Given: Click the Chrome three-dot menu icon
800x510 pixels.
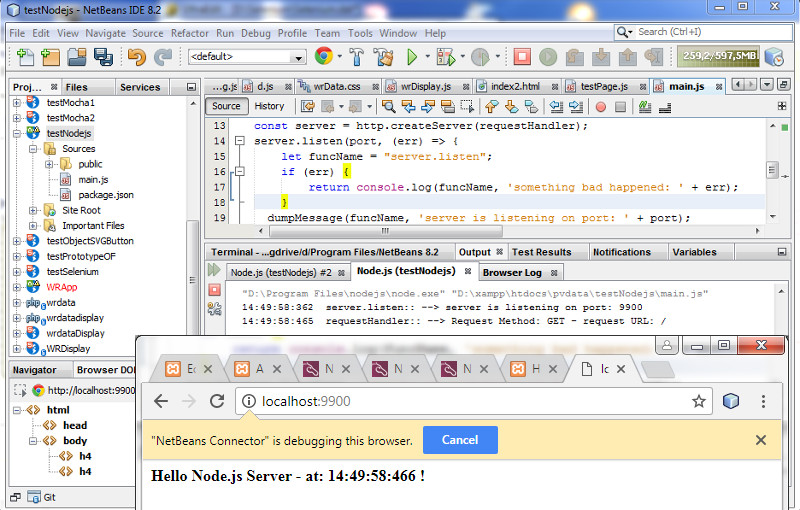Looking at the screenshot, I should point(763,401).
